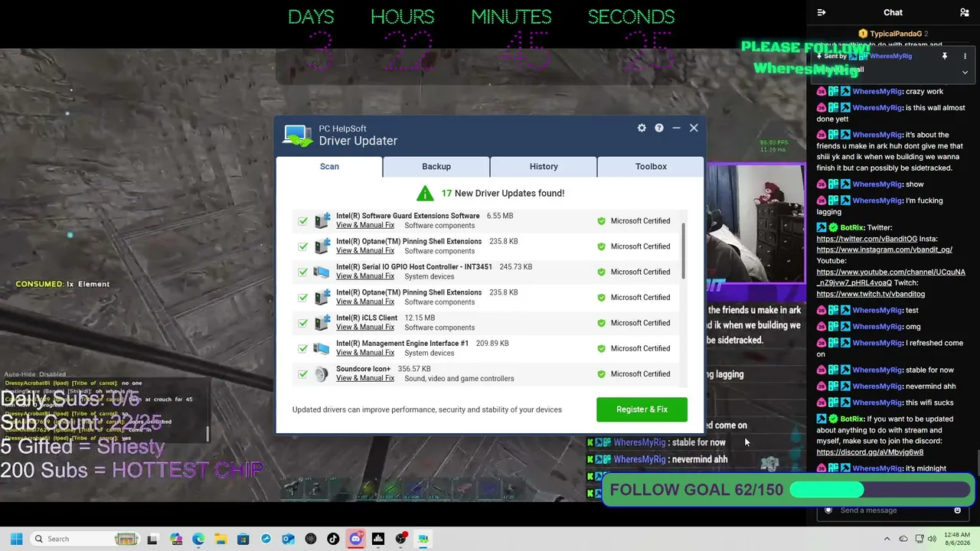Uncheck Intel Software Guard Extensions Software driver
The width and height of the screenshot is (980, 551).
[302, 221]
